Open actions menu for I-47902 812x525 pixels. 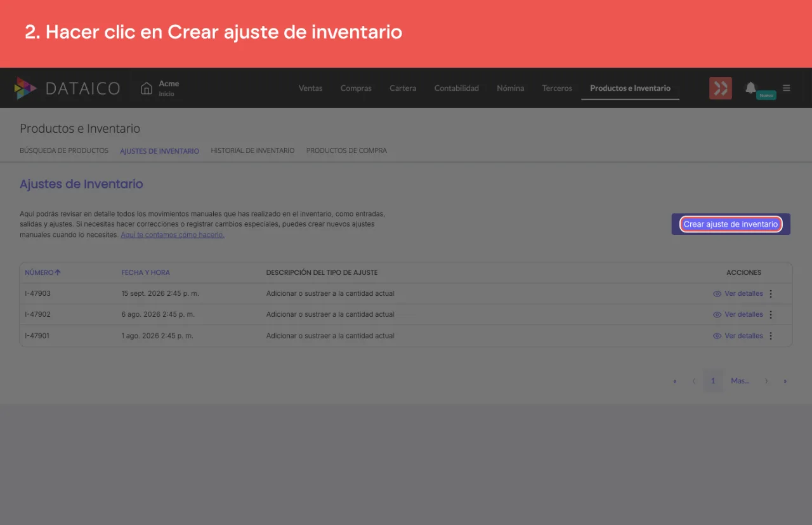coord(771,315)
